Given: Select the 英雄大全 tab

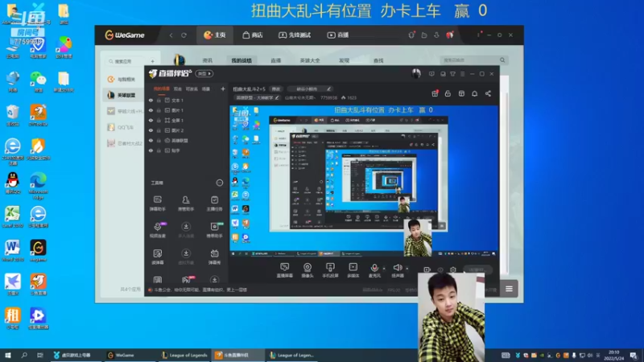Looking at the screenshot, I should 310,60.
